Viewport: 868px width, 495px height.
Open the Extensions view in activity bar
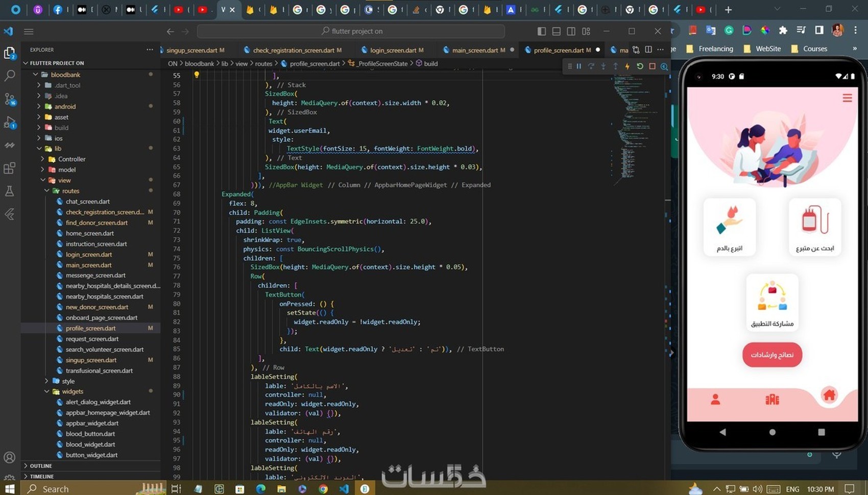pyautogui.click(x=10, y=168)
